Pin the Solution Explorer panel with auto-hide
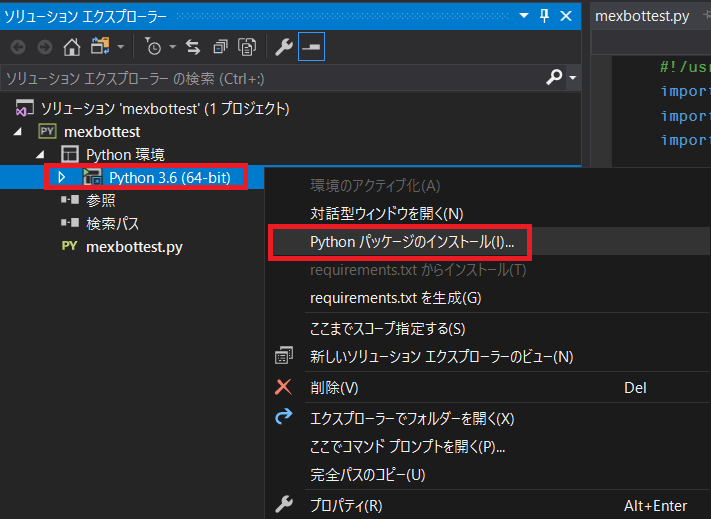711x519 pixels. 544,16
